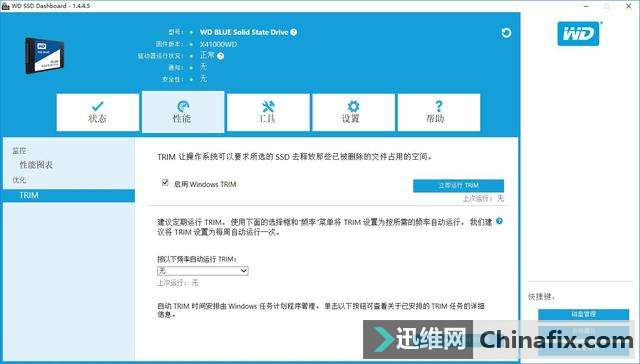This screenshot has width=640, height=364.
Task: Click the WD BLUE Solid State Drive name
Action: click(x=244, y=32)
